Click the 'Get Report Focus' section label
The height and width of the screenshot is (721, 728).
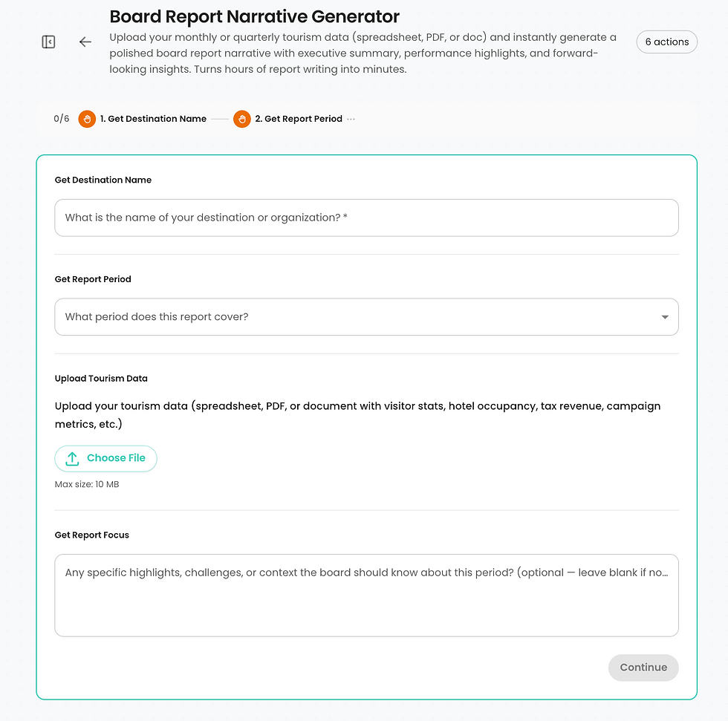[x=92, y=535]
